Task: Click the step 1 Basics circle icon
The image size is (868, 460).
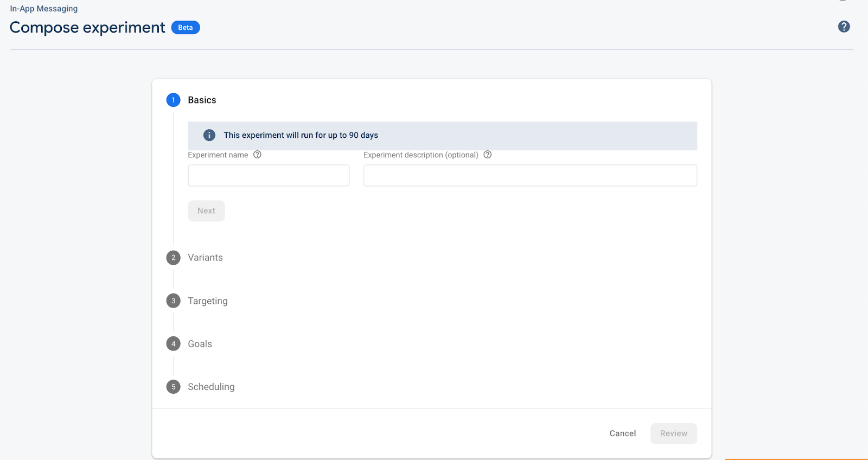Action: pos(173,100)
